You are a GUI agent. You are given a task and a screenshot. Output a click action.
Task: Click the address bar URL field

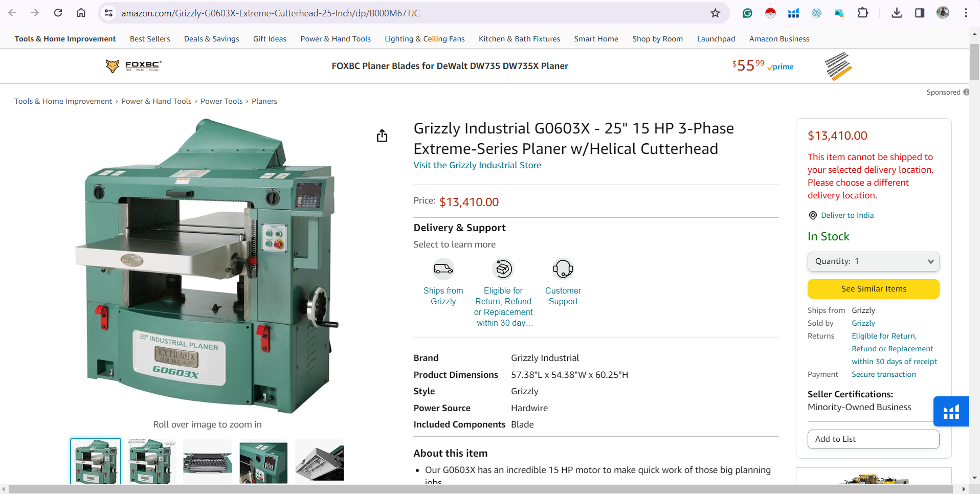[409, 13]
